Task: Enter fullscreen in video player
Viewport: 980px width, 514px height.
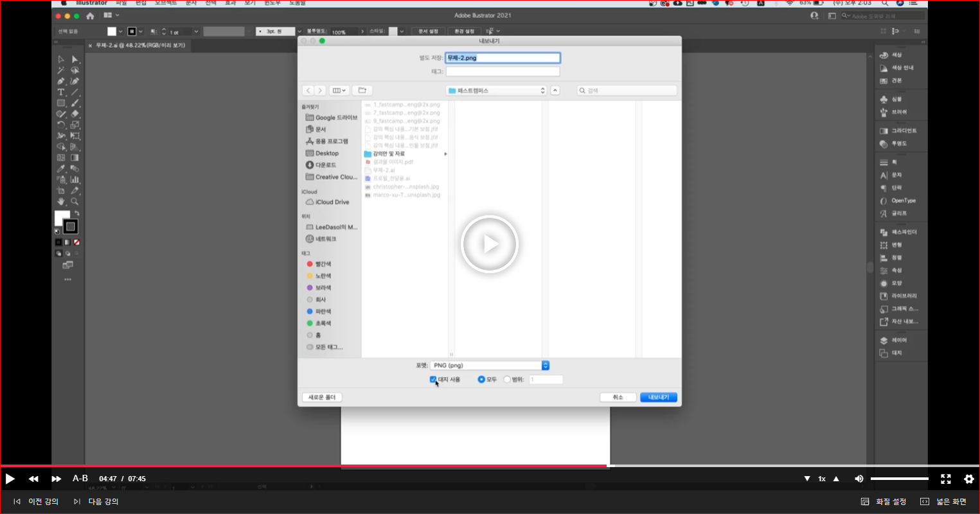Action: [945, 479]
